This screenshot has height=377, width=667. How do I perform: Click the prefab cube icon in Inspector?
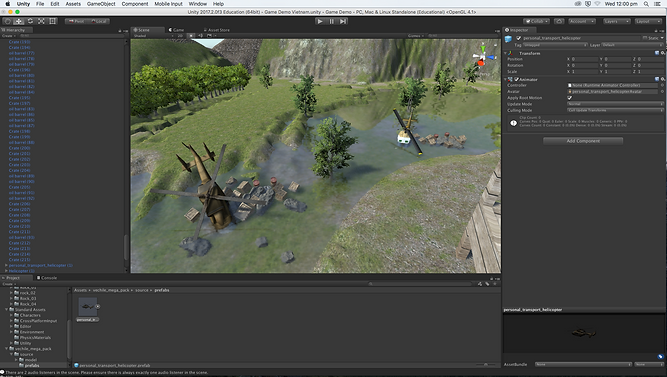pos(508,39)
